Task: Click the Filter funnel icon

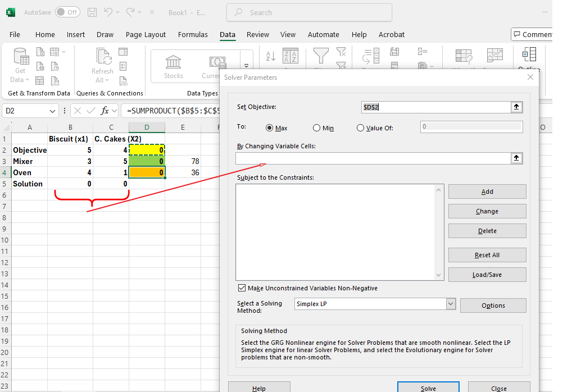Action: (321, 55)
